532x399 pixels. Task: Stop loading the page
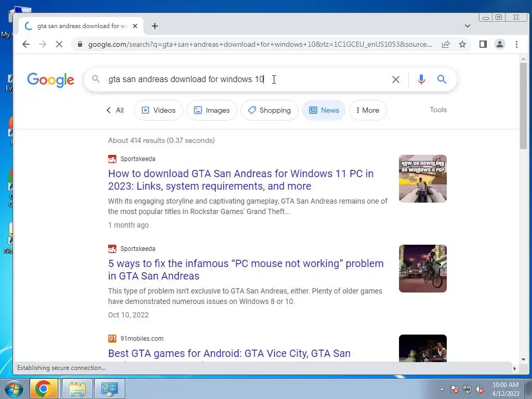(59, 44)
